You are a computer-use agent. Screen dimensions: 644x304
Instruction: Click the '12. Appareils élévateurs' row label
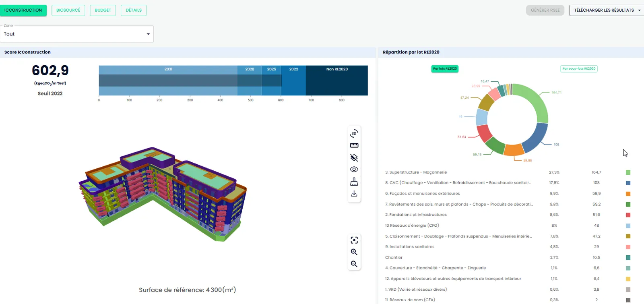[453, 279]
